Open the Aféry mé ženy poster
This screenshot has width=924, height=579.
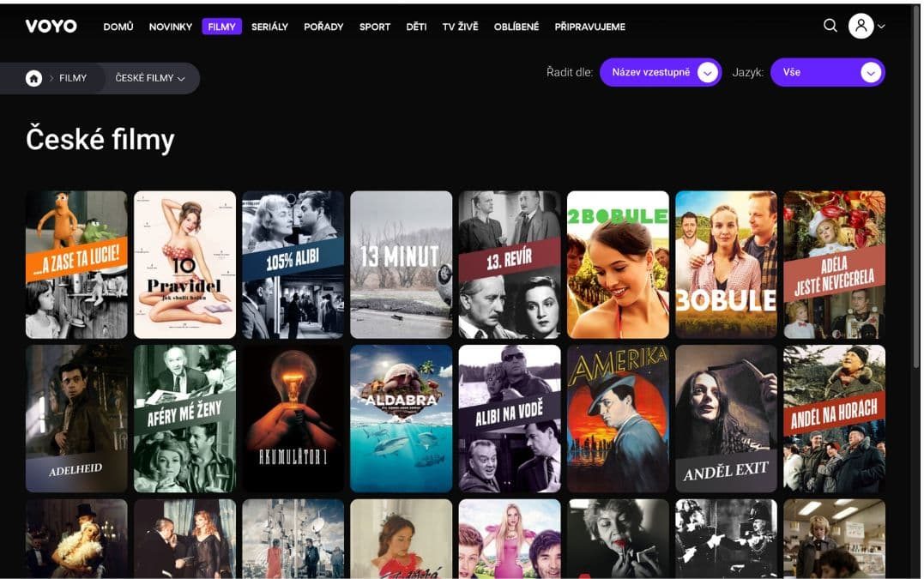point(184,419)
